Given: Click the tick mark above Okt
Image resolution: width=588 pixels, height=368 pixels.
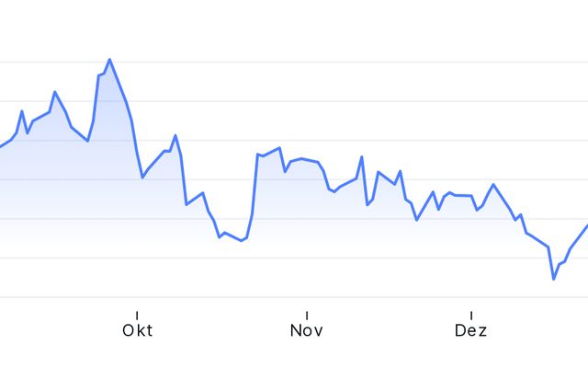Looking at the screenshot, I should (x=137, y=315).
